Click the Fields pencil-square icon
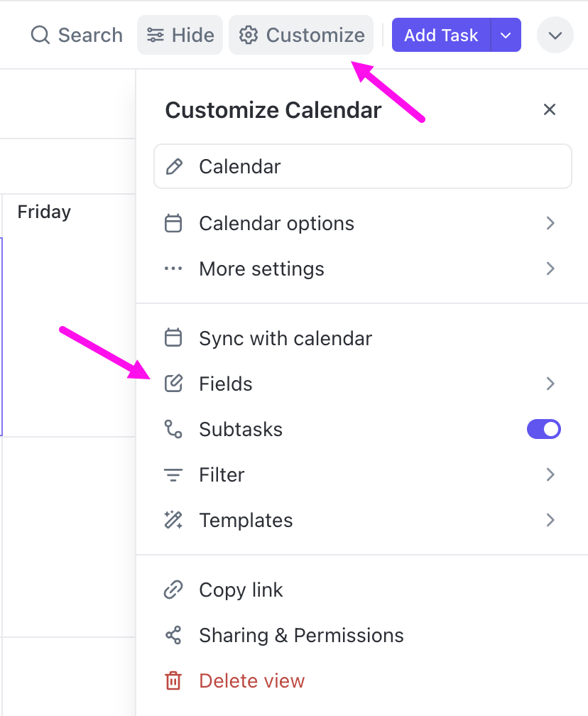The image size is (588, 716). (x=173, y=384)
